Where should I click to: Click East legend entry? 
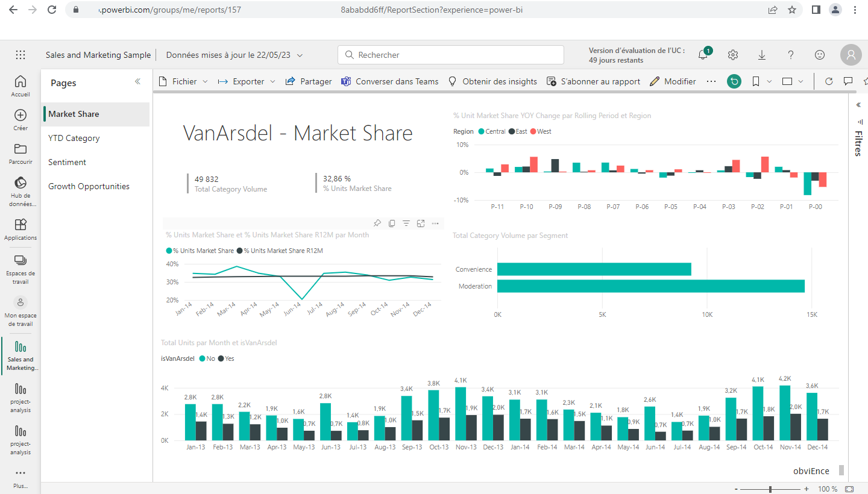click(x=517, y=131)
